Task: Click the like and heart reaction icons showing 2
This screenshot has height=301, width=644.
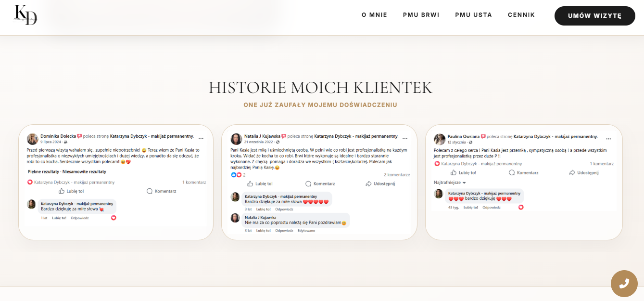Action: (237, 175)
